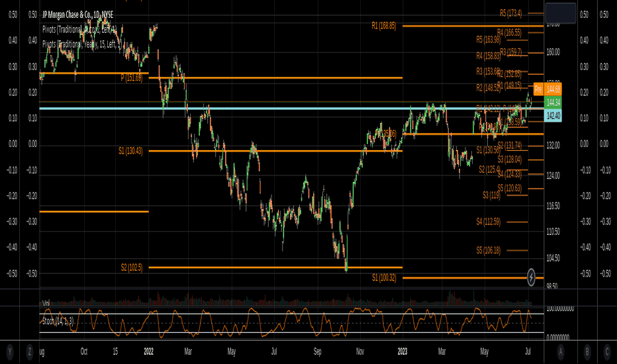
Task: Click the R1 (168.85) pivot label
Action: click(x=384, y=26)
